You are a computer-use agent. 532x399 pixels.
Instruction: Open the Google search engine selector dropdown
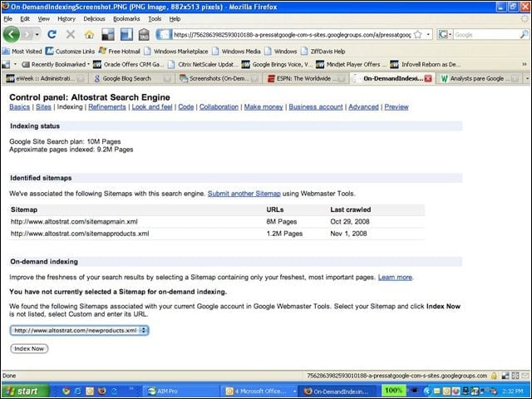point(445,34)
